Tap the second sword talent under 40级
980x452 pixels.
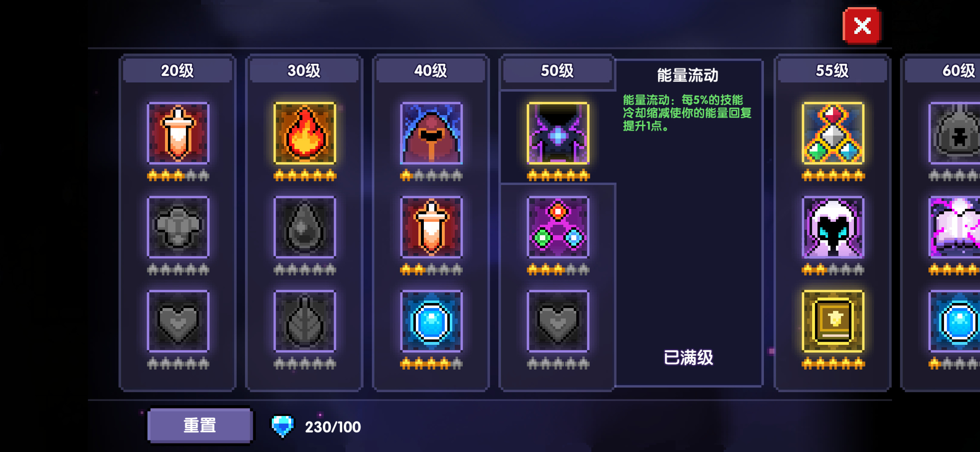pos(431,227)
